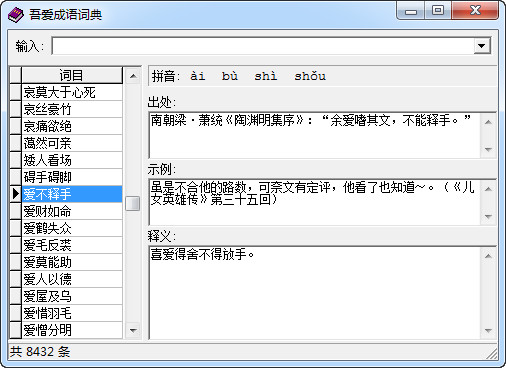
Task: Select the entry 碍手碍脚
Action: coord(72,177)
